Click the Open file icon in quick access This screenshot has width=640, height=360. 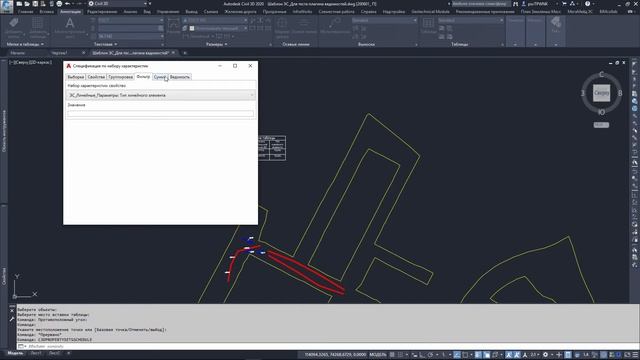coord(27,4)
